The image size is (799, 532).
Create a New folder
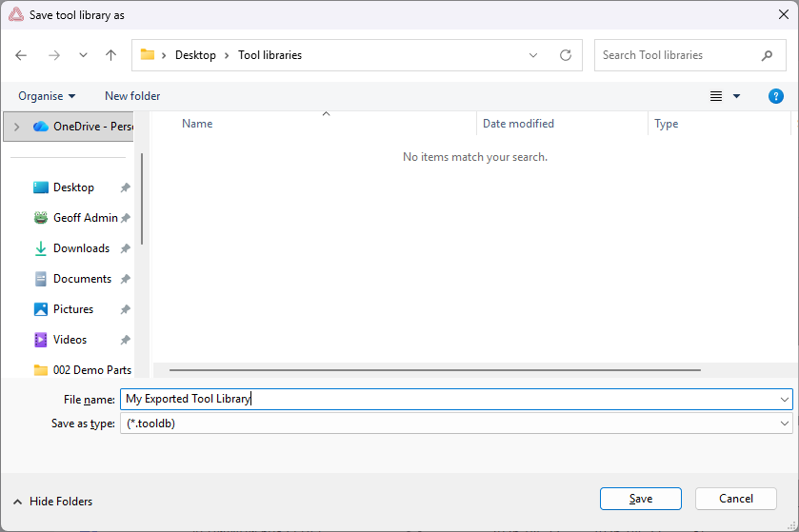click(132, 96)
